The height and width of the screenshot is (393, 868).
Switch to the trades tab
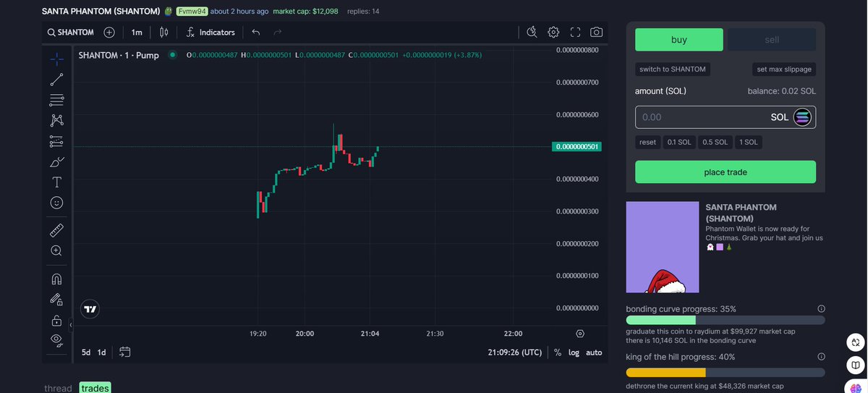coord(95,389)
